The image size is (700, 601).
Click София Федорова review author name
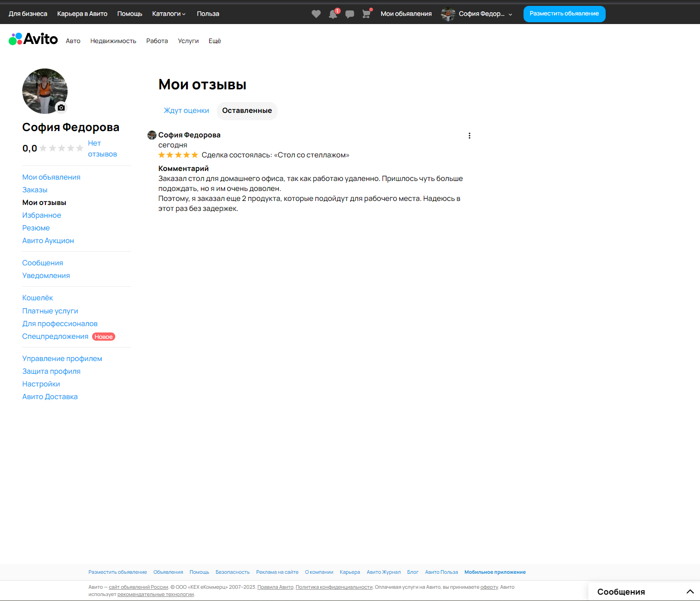coord(189,135)
